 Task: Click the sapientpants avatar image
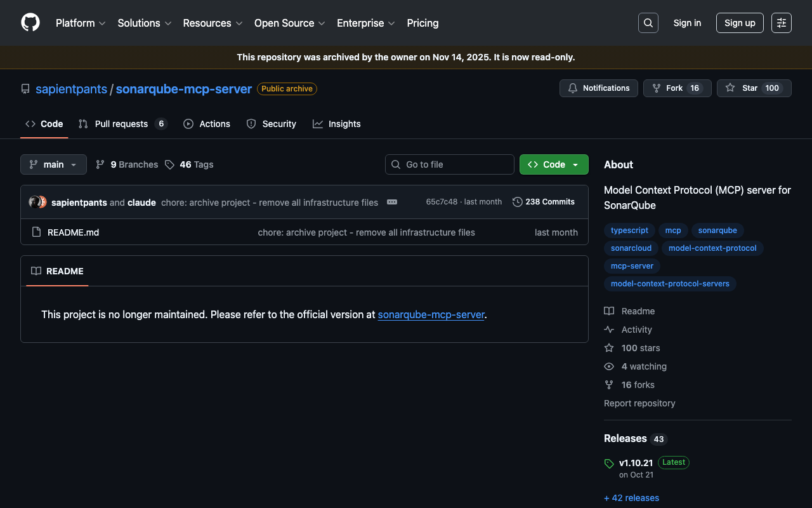[x=35, y=202]
